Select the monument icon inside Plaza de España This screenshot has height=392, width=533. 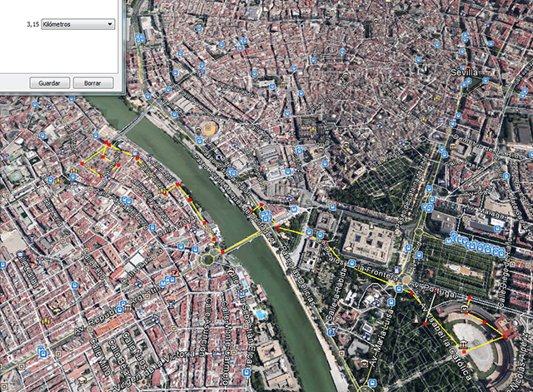[x=464, y=343]
